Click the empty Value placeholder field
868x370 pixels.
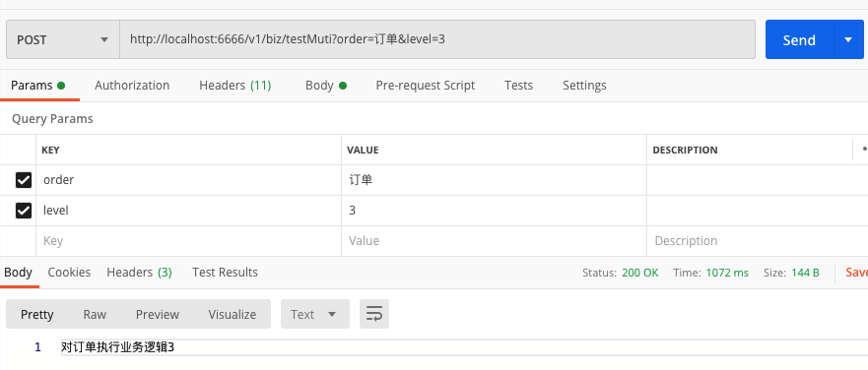(494, 240)
